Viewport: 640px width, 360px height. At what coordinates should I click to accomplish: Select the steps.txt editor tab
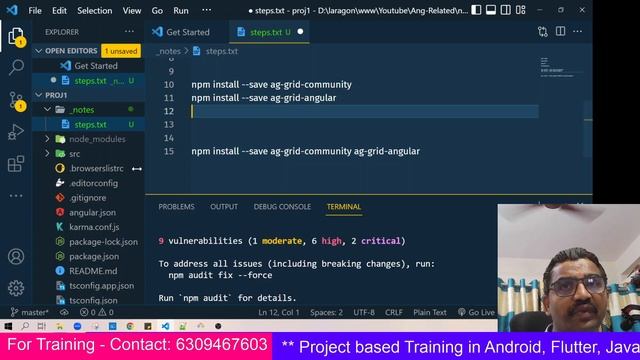pyautogui.click(x=269, y=32)
